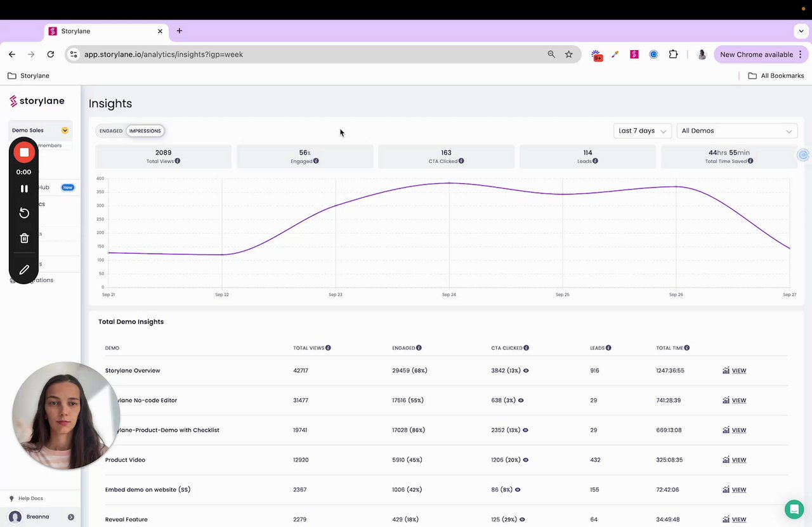Open the Storylane bookmarks folder
This screenshot has height=527, width=812.
29,75
